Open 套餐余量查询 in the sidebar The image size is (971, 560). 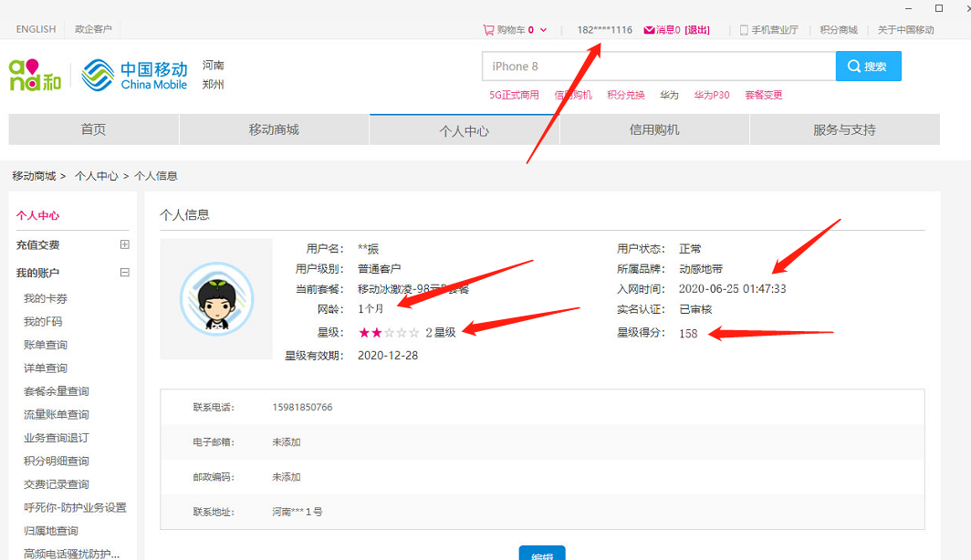coord(57,391)
